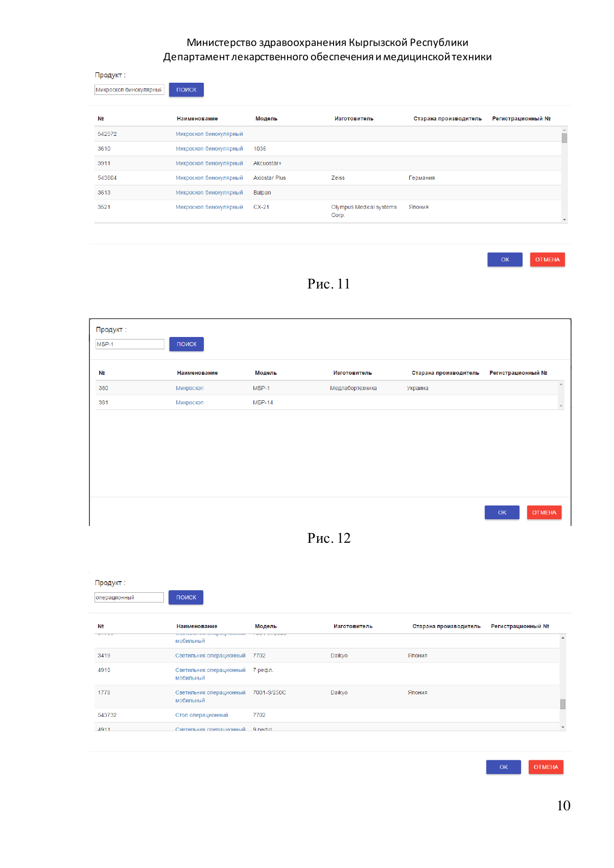
Task: Open Светильник операционный link in row 3419
Action: (x=210, y=656)
